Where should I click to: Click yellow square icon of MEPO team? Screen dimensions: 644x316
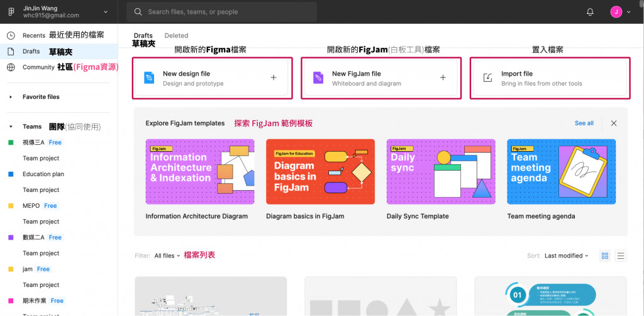click(x=11, y=206)
